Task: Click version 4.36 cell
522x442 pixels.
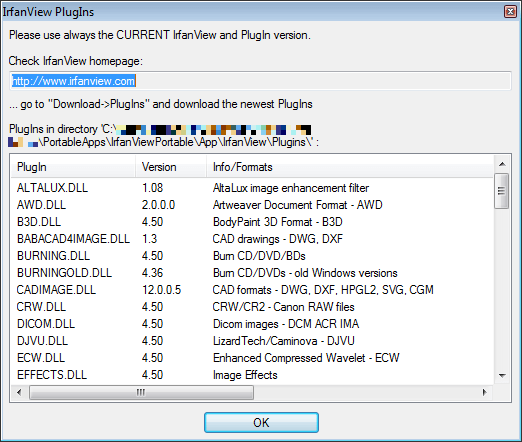Action: pos(152,273)
